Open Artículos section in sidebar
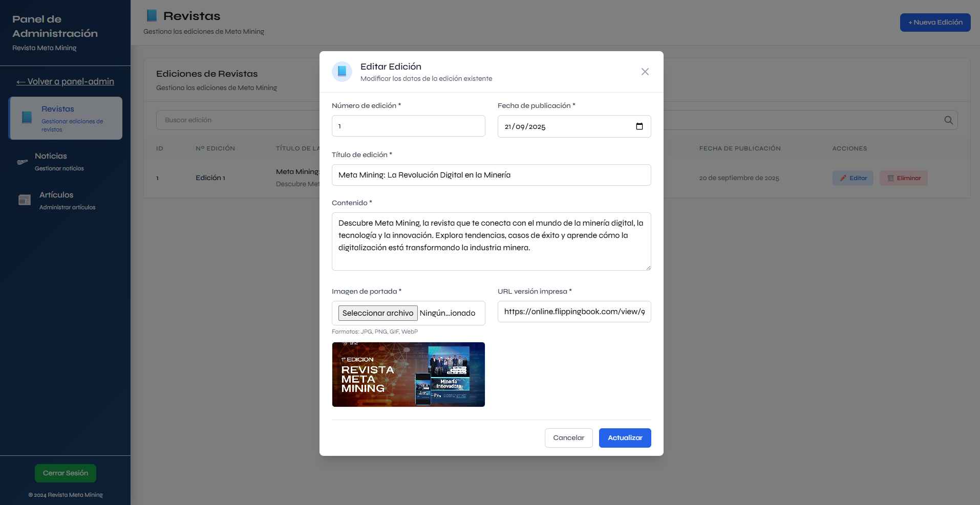The width and height of the screenshot is (980, 505). [66, 201]
